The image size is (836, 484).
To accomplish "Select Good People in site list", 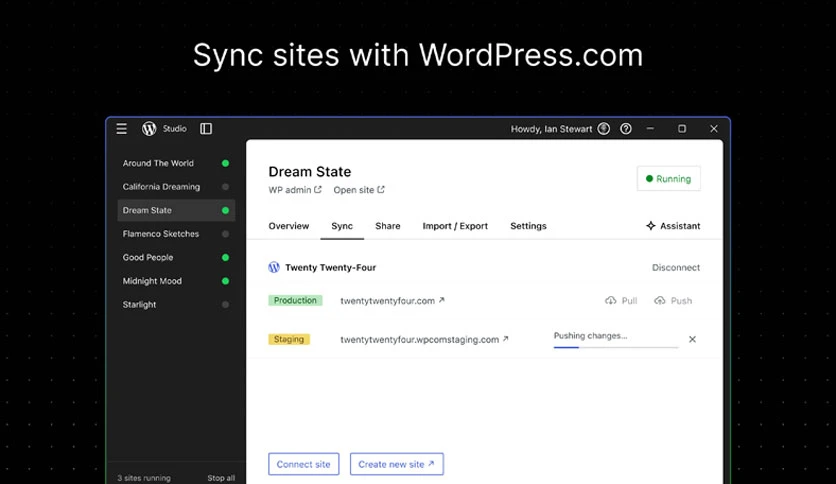I will pyautogui.click(x=148, y=257).
